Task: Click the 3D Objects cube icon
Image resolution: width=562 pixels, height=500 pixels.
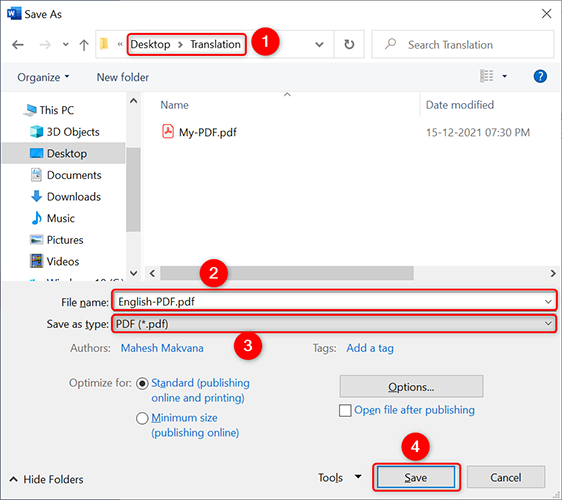Action: pyautogui.click(x=36, y=132)
